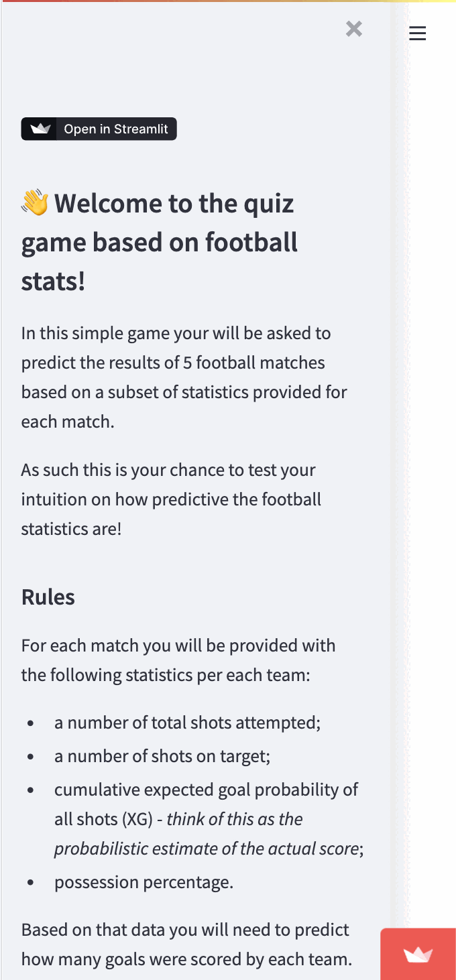Close the sidebar with the X icon
This screenshot has width=456, height=980.
click(354, 28)
